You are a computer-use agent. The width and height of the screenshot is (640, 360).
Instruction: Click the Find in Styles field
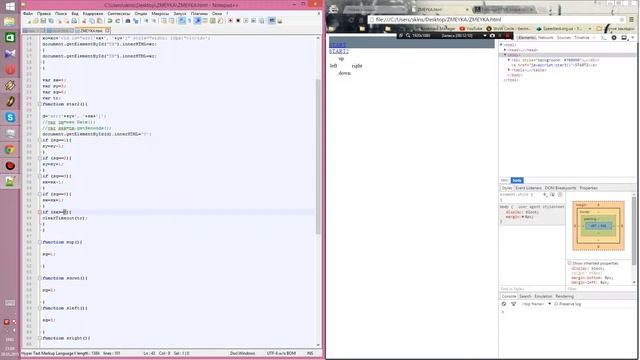pos(532,289)
